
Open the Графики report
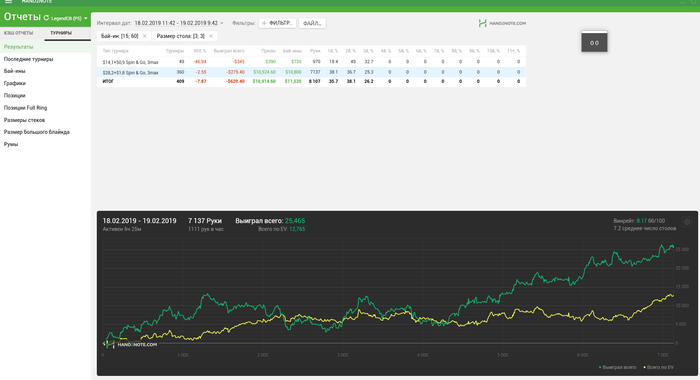point(15,83)
